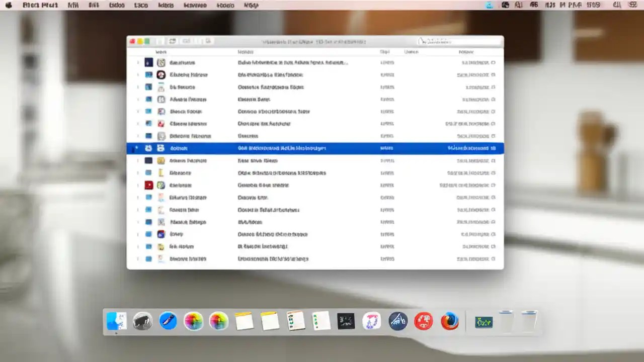Launch the Firefox browser from the Dock
The width and height of the screenshot is (644, 362).
449,321
